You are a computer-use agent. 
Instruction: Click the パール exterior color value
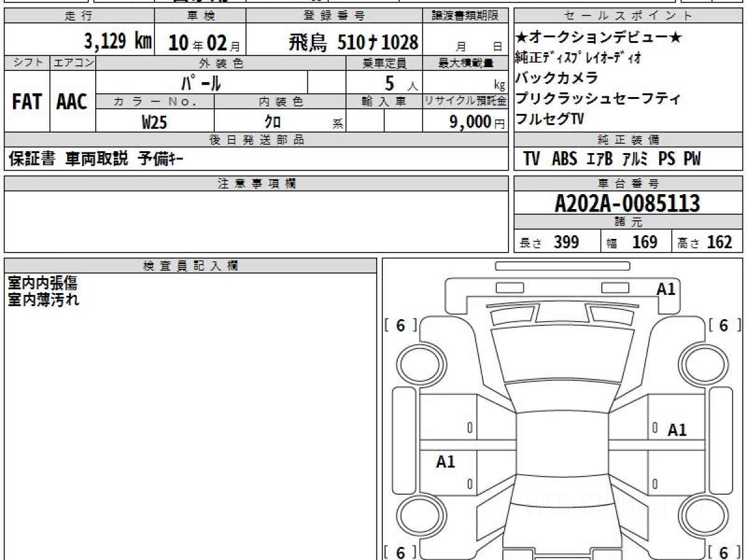point(200,82)
